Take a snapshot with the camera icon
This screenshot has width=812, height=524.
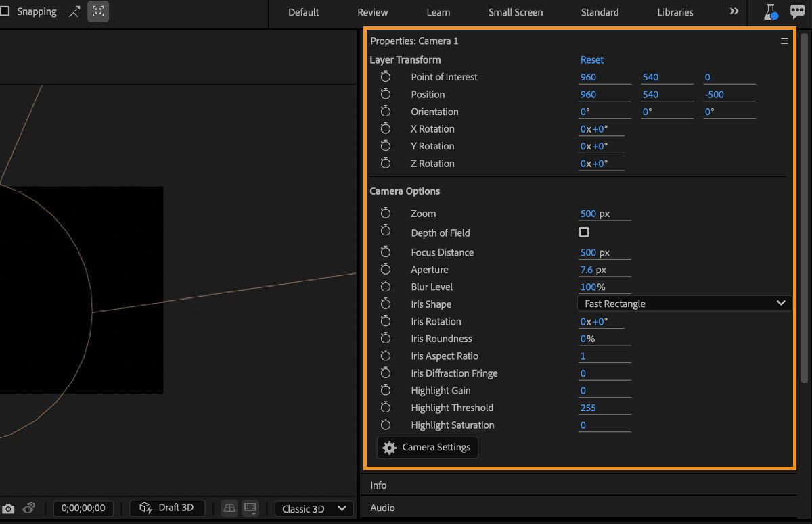coord(9,507)
